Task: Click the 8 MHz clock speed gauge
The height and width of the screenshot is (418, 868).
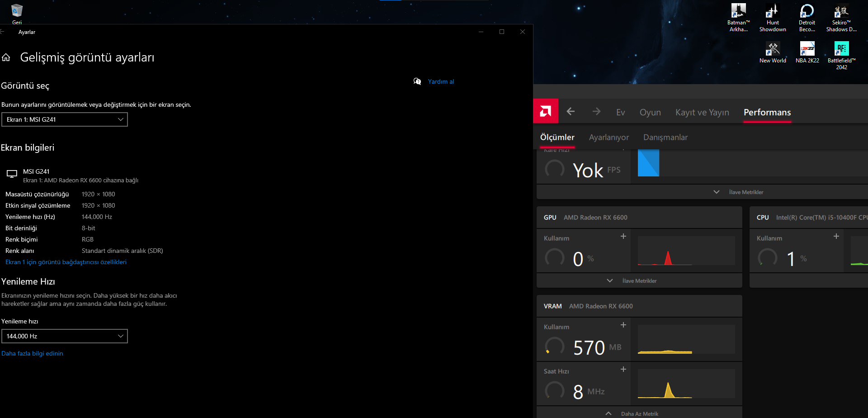Action: coord(555,390)
